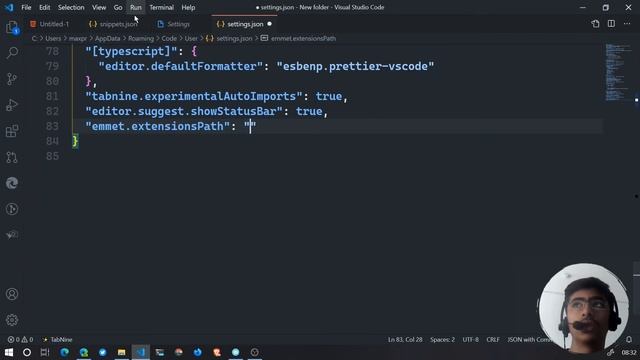Click the Open Settings UI icon in editor toolbar
The width and height of the screenshot is (640, 360).
coord(596,24)
